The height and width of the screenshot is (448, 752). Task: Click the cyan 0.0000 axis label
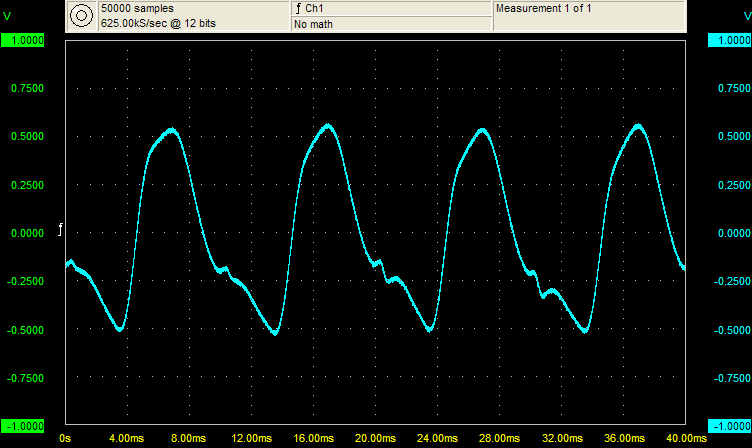pos(734,233)
